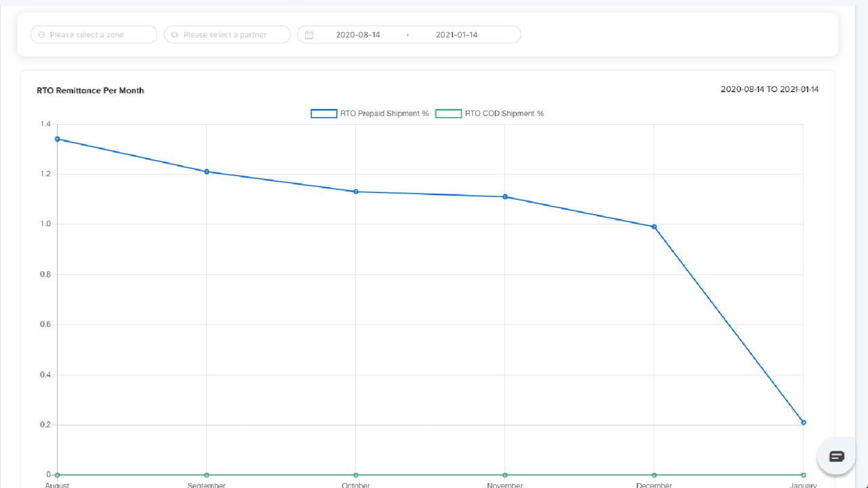Toggle RTO COD Shipment % legend

pyautogui.click(x=489, y=114)
